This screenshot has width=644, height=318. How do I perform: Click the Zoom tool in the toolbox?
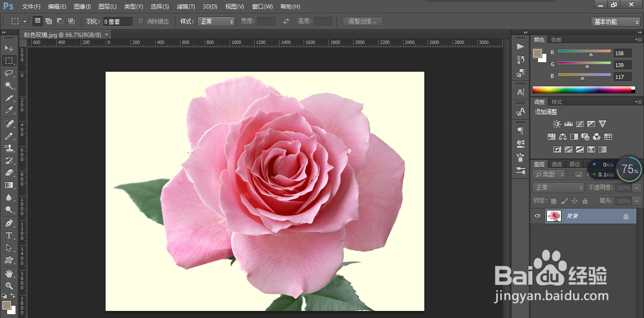pyautogui.click(x=9, y=286)
